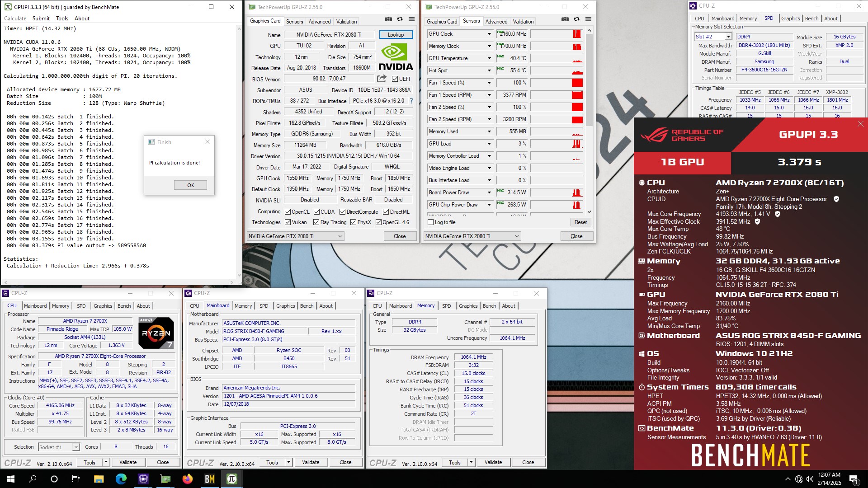868x488 pixels.
Task: Open notification center icon
Action: pos(854,479)
